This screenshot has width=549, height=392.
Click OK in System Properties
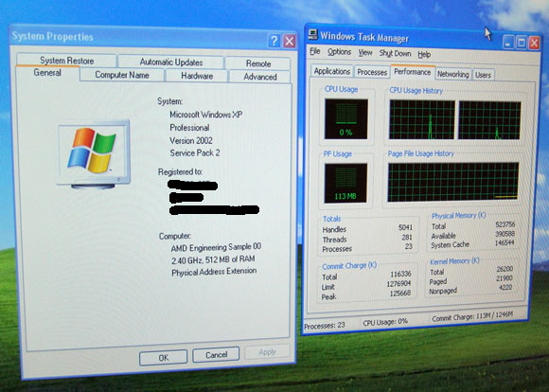(x=163, y=358)
